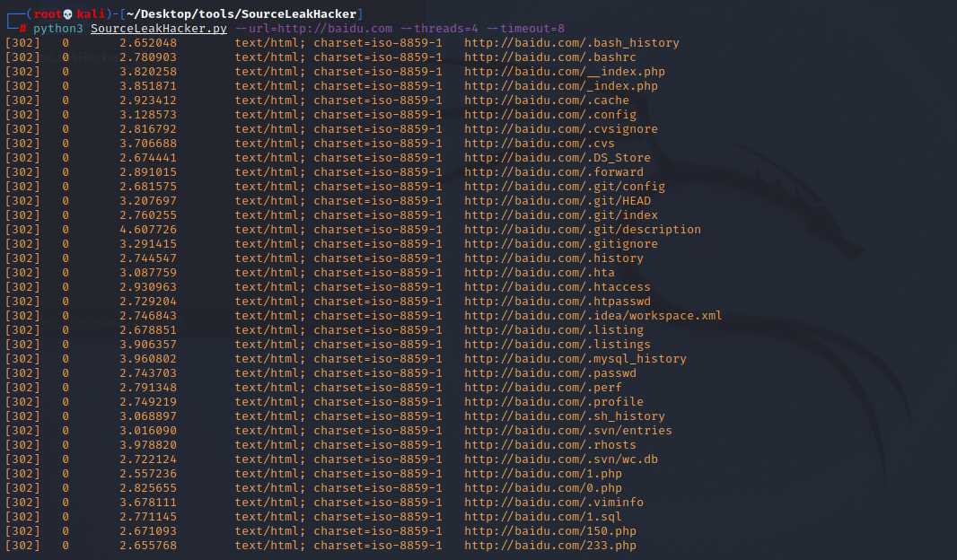Click the skull icon in the prompt
Screen dimensions: 957x560
point(67,14)
